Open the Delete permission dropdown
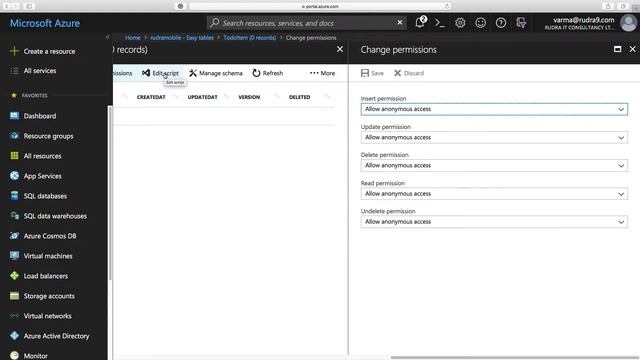This screenshot has width=640, height=360. pyautogui.click(x=494, y=166)
